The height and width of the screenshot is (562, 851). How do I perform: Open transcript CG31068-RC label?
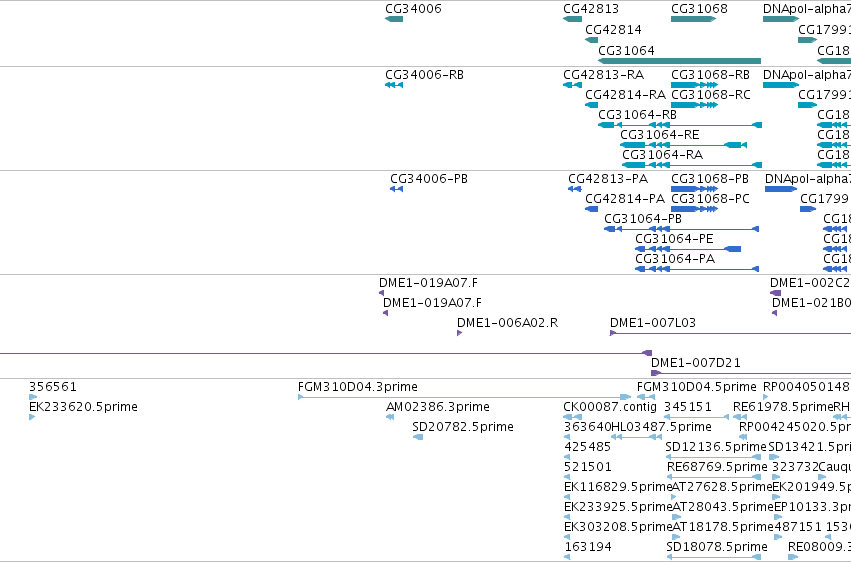click(x=711, y=95)
